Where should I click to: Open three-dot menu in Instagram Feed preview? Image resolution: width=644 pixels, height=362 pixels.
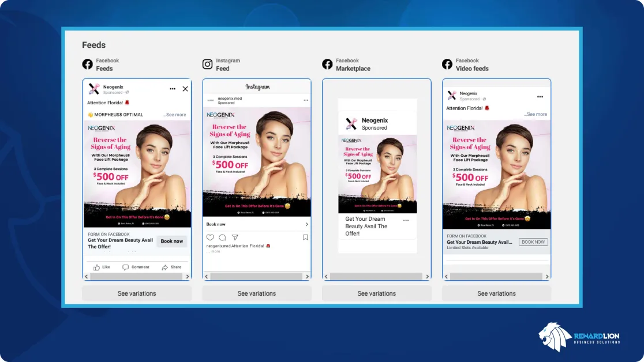[306, 100]
